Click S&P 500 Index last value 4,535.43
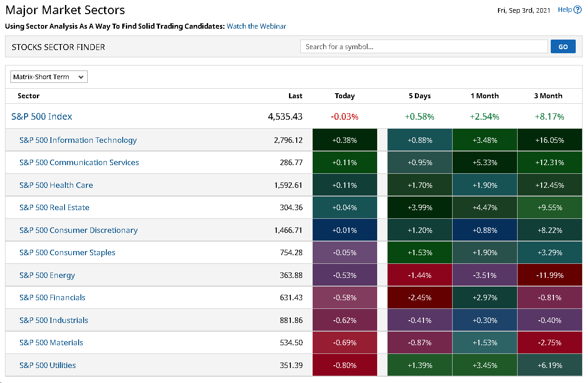Screen dimensions: 588x383 pos(285,116)
